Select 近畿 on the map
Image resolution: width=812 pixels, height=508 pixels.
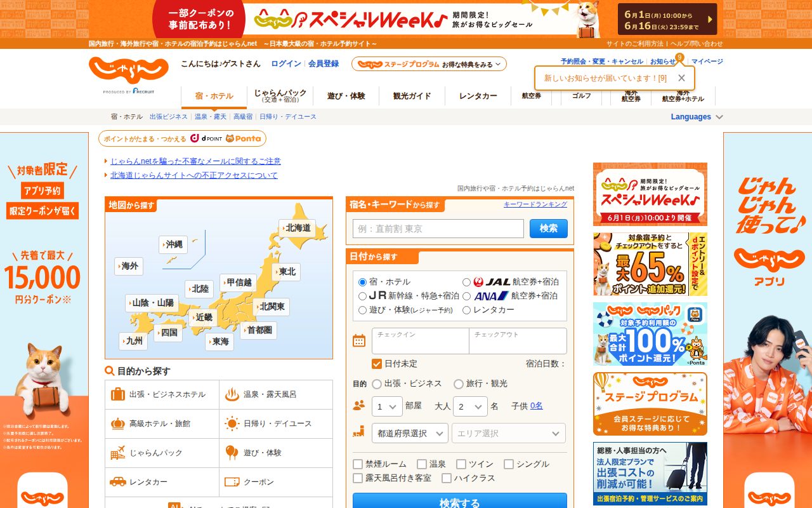204,317
